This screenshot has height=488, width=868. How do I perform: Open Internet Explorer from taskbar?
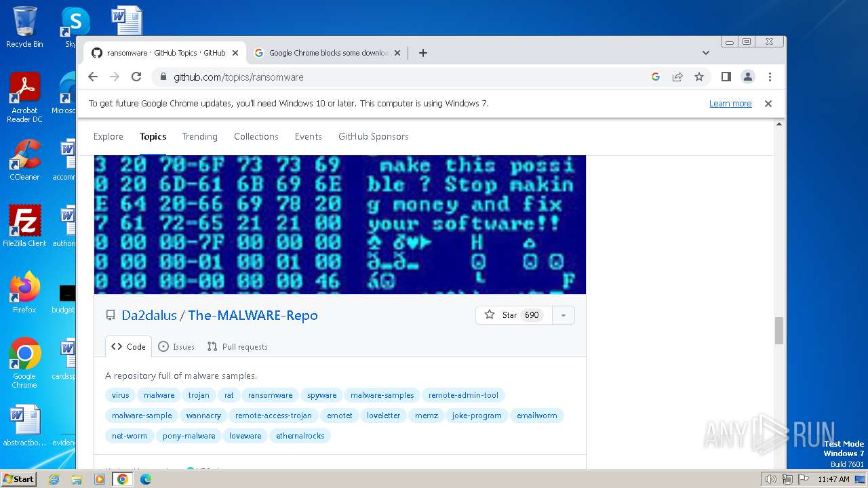(54, 479)
